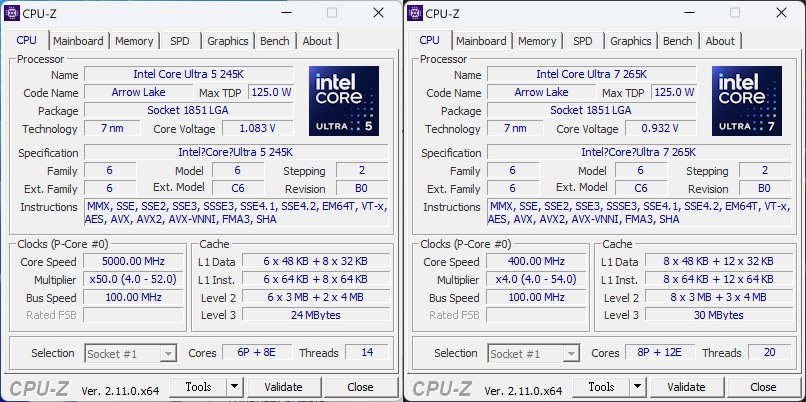Minimize the left CPU-Z window

click(286, 13)
